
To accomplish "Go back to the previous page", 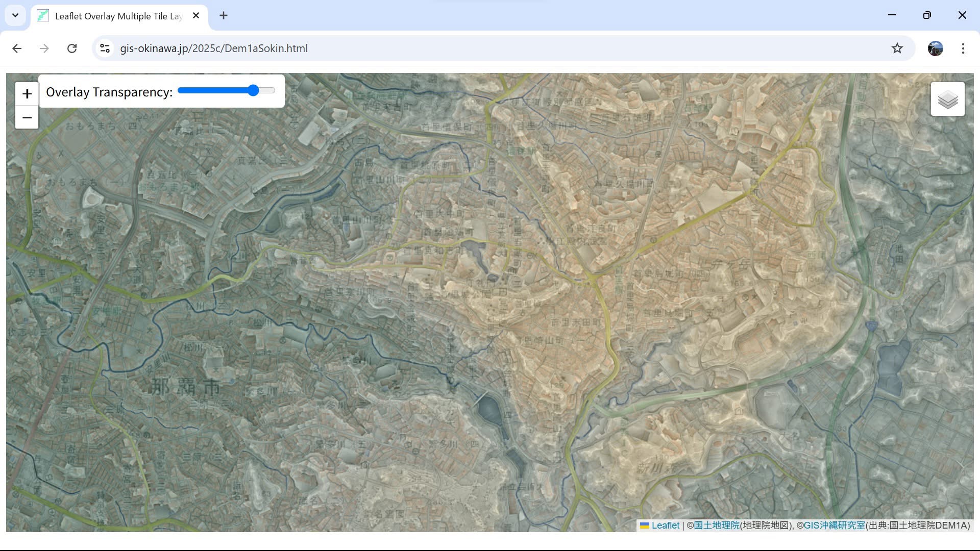I will pos(17,48).
